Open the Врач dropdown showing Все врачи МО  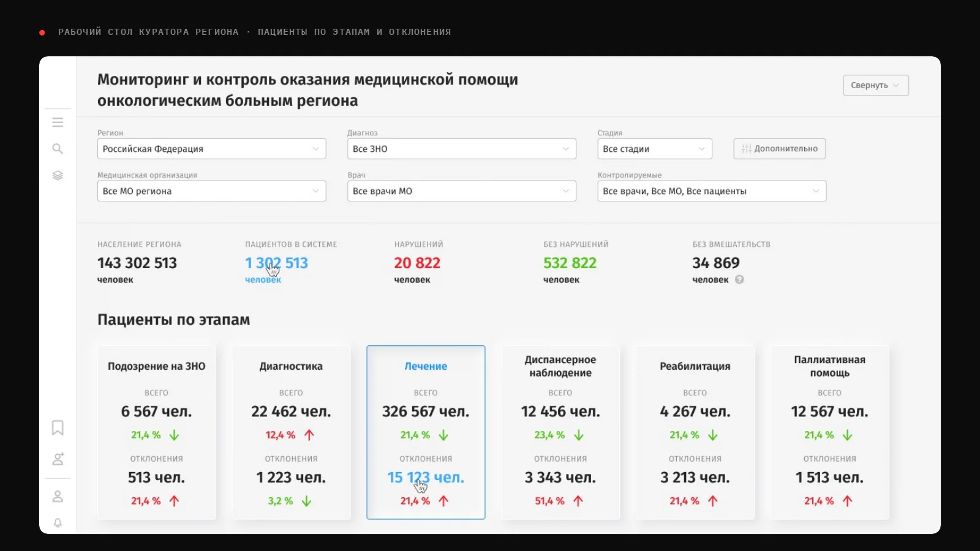[462, 191]
